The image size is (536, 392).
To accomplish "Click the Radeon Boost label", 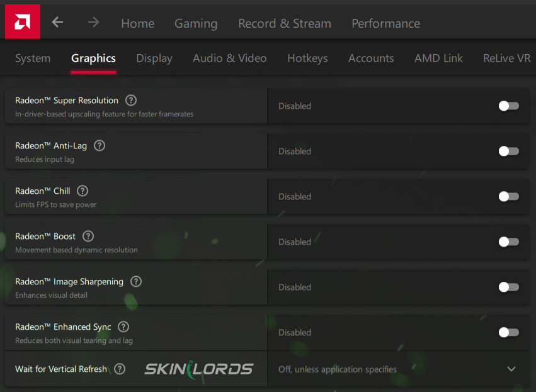I will click(45, 237).
